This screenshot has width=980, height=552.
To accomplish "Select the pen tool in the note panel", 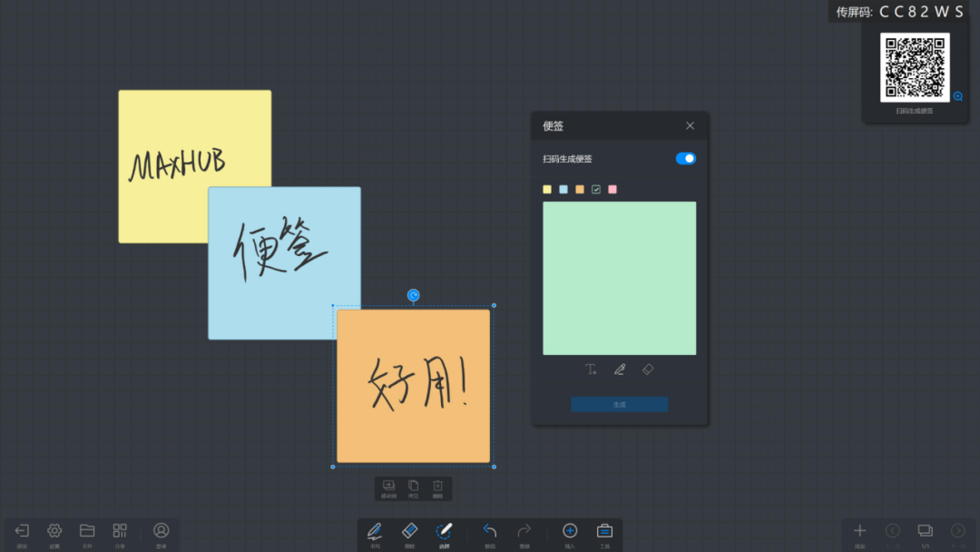I will (x=620, y=369).
